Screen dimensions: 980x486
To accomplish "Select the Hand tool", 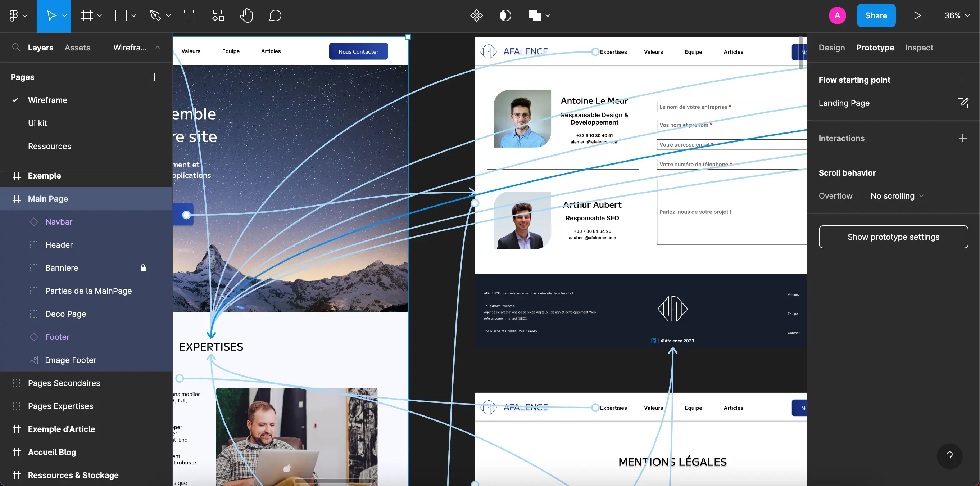I will point(246,15).
